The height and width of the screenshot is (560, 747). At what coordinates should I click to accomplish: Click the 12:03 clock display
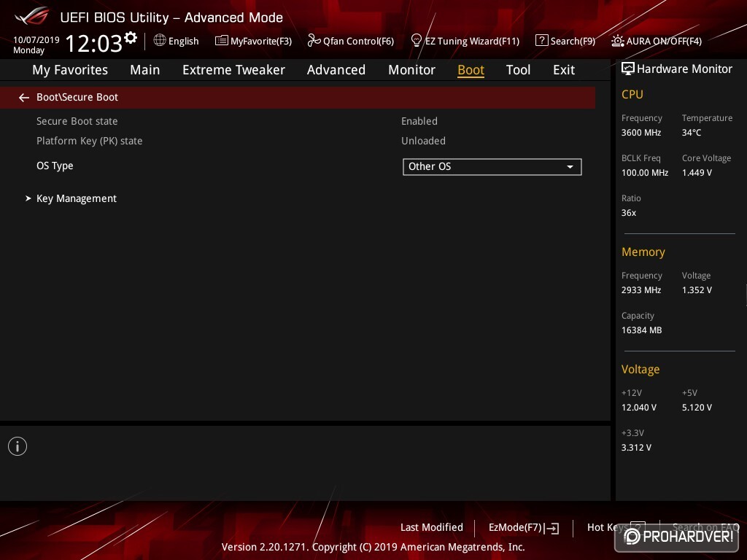click(x=93, y=43)
